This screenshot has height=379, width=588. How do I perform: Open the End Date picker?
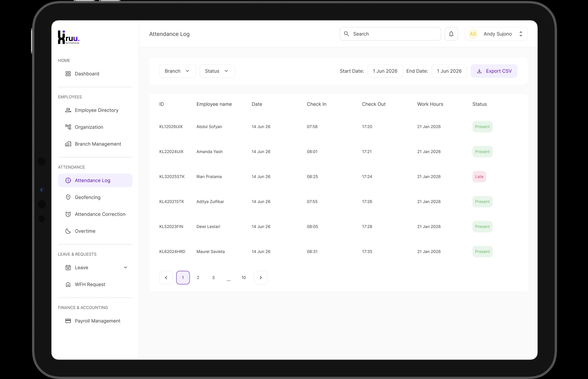pos(449,71)
